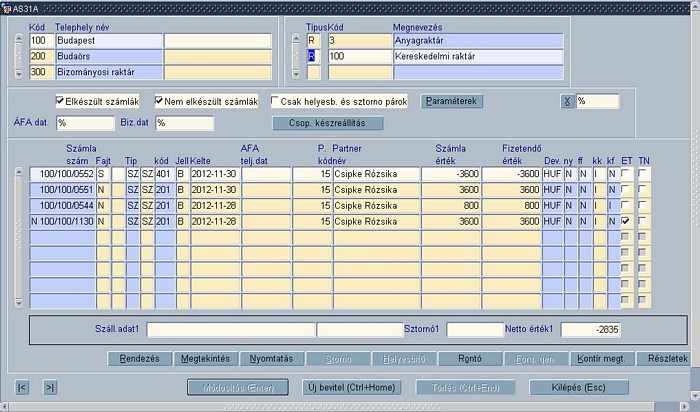Viewport: 700px width, 412px height.
Task: Focus the Biz.dat input field
Action: click(184, 123)
